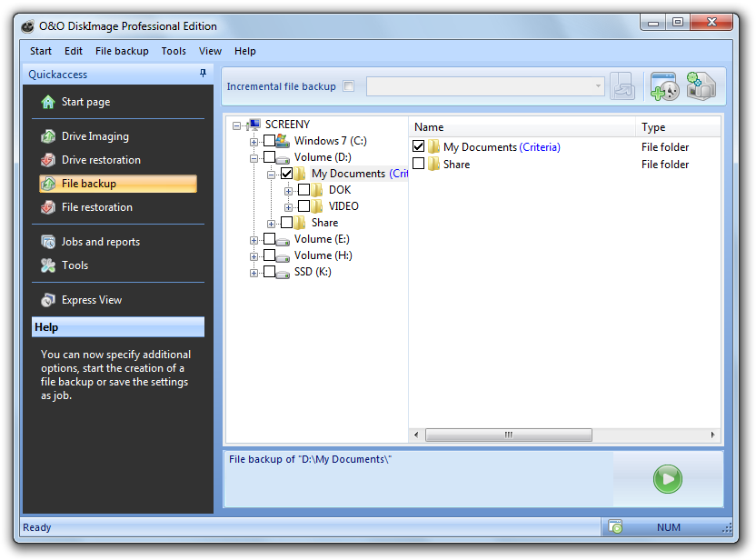Click the File backup sidebar icon
Screen dimensions: 756x560
point(48,184)
